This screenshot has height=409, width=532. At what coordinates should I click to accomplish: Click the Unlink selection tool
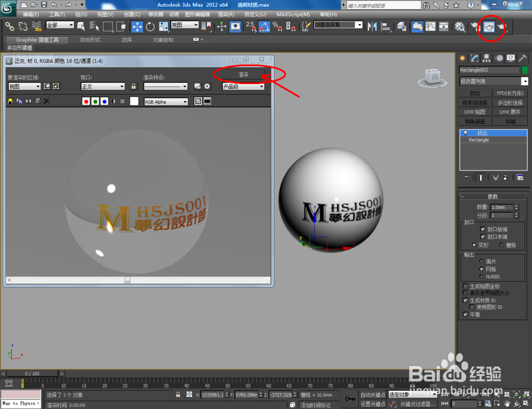[x=23, y=26]
